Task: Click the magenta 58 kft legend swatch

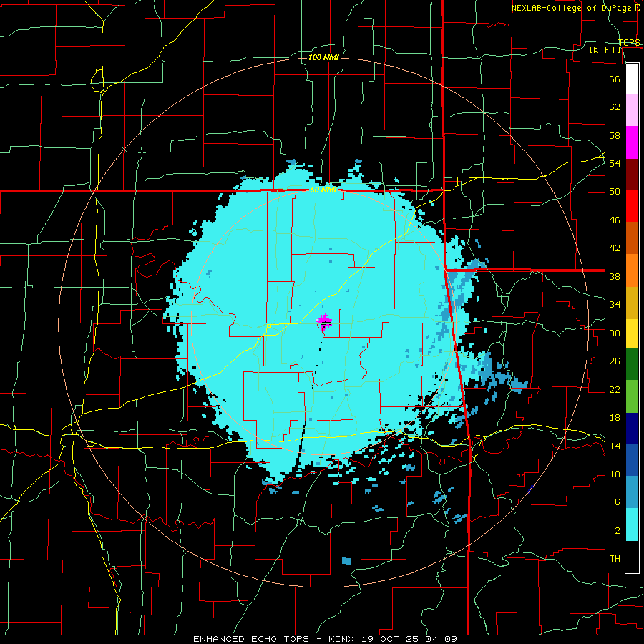Action: click(x=632, y=142)
